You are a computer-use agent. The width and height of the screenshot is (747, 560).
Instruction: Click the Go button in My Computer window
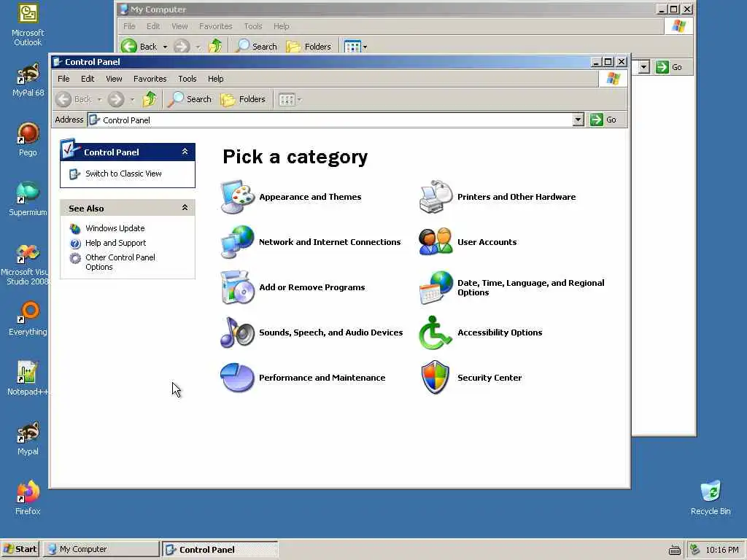669,67
